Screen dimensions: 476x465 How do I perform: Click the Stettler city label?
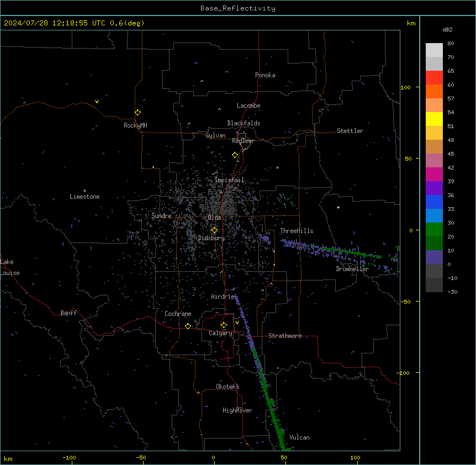click(x=350, y=131)
